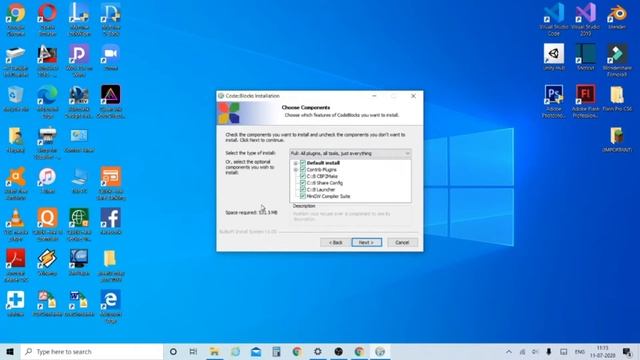Open the Winamp desktop shortcut

(47, 263)
